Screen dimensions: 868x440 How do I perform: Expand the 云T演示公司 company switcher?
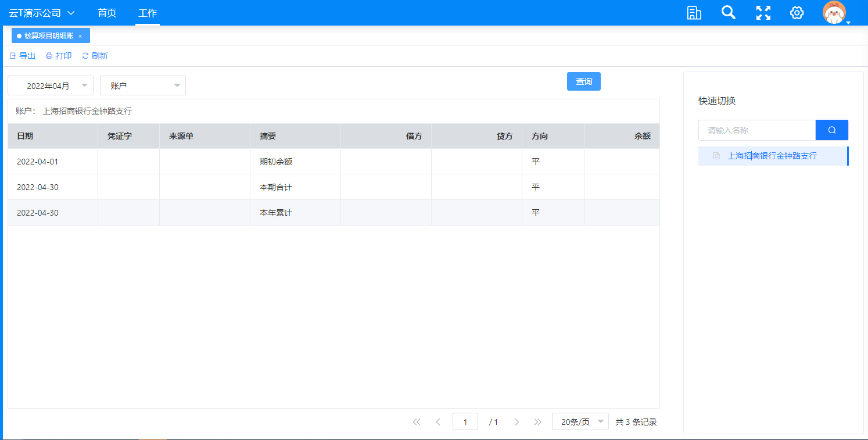(x=42, y=13)
